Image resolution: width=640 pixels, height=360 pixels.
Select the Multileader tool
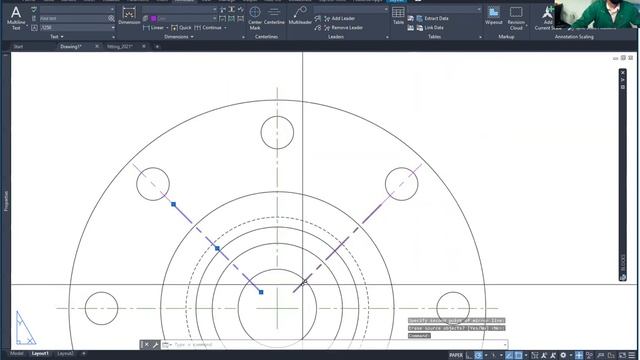[300, 16]
